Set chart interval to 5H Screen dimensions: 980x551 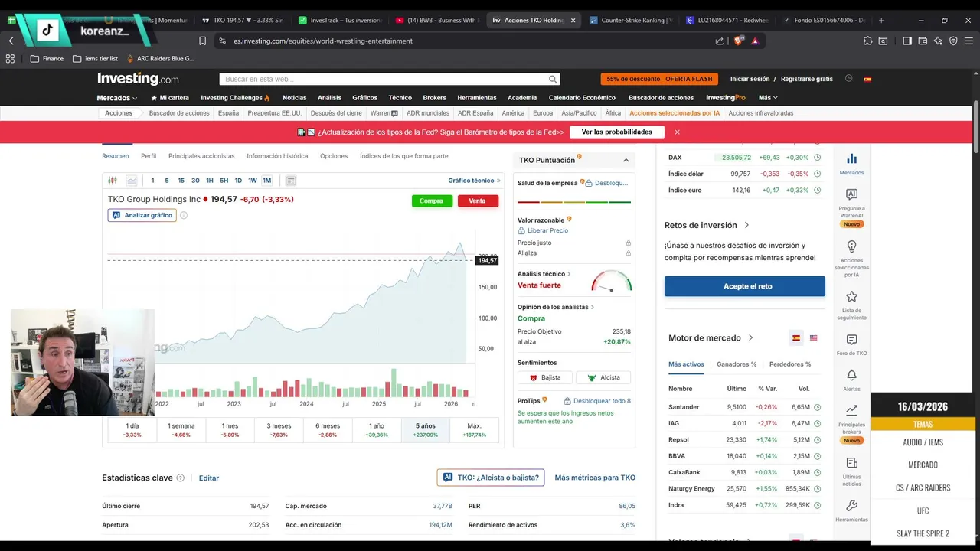point(224,181)
